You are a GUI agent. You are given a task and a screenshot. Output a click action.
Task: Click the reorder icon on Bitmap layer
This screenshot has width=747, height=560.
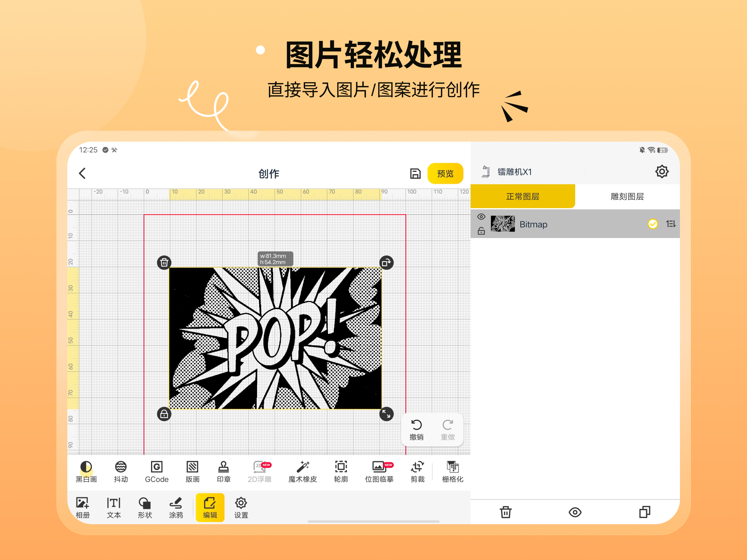coord(671,224)
